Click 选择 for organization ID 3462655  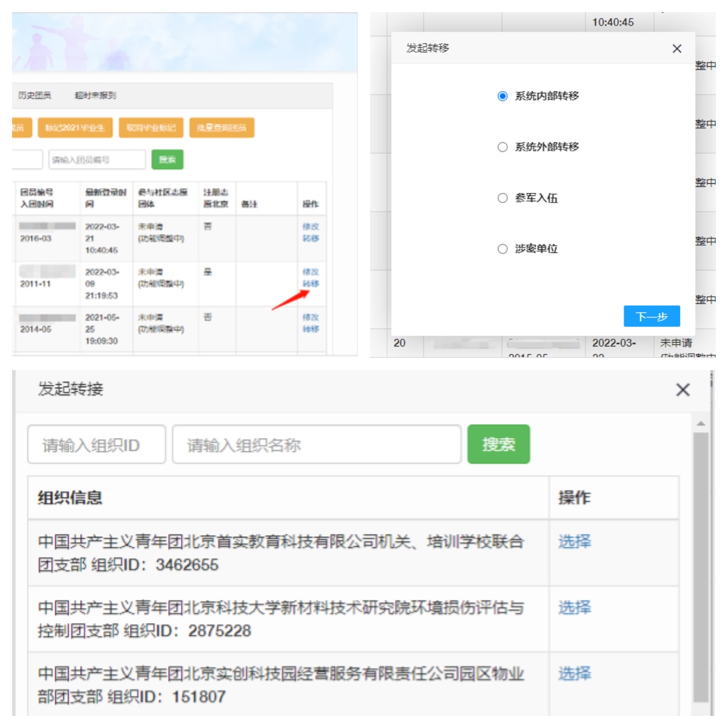(x=575, y=541)
